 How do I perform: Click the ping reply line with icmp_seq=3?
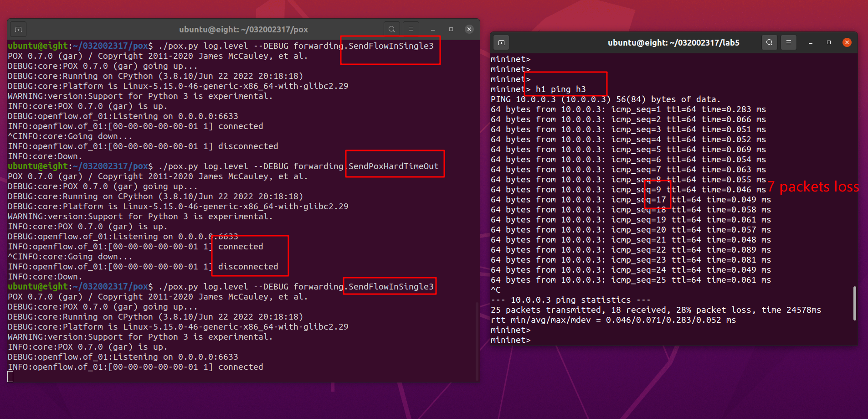[628, 129]
